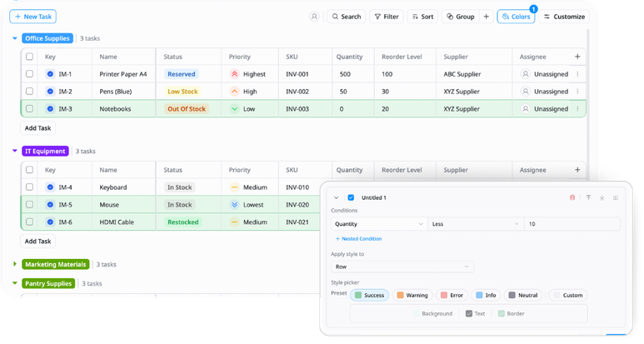Open the Customize menu
Screen dimensions: 644x344
pyautogui.click(x=564, y=17)
